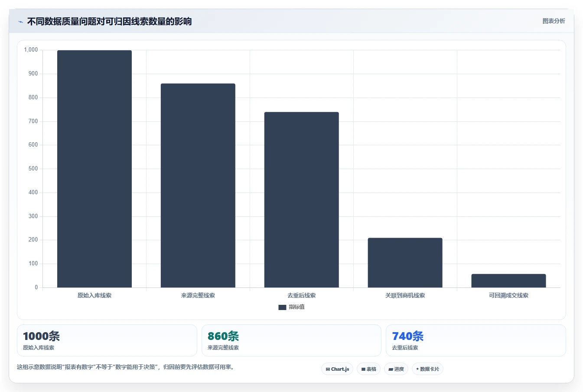Click the 表格 tag chip
Image resolution: width=583 pixels, height=392 pixels.
(x=368, y=369)
